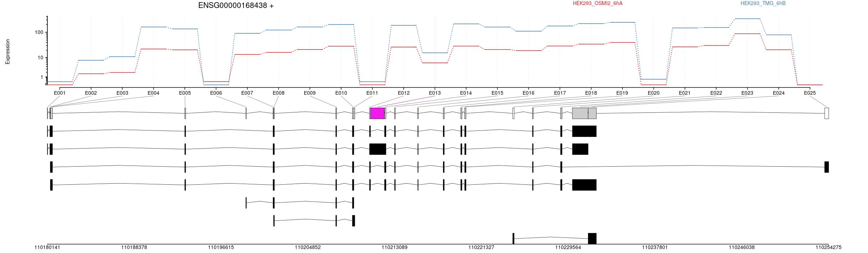
Task: Click exon label E004
Action: pyautogui.click(x=153, y=93)
